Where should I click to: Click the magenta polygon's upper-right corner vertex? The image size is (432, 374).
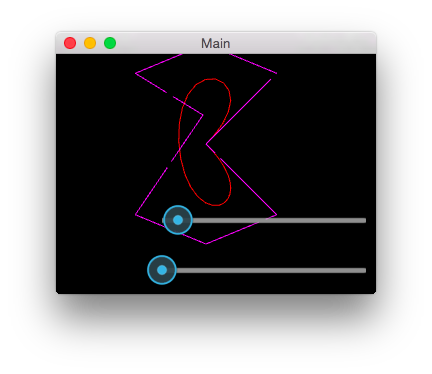[277, 73]
